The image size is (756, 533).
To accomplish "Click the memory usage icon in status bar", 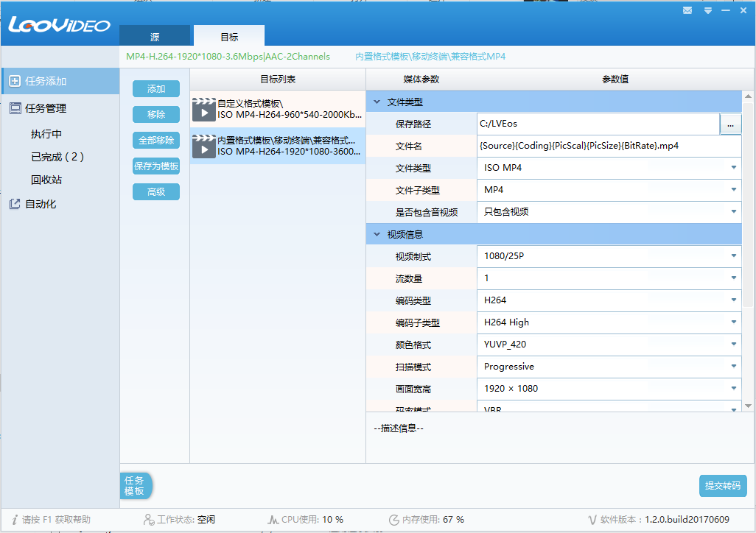I will 394,520.
